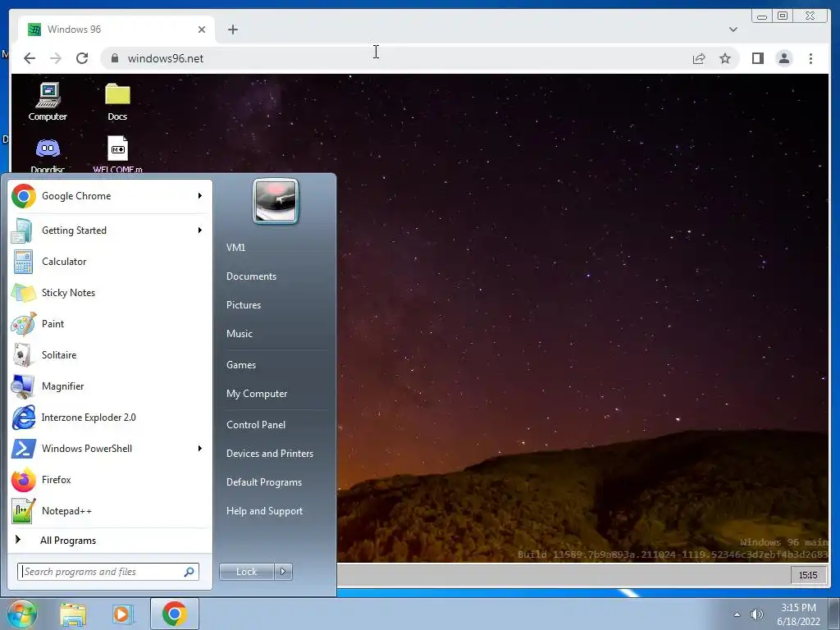Open Windows PowerShell from the Start menu

pos(110,449)
